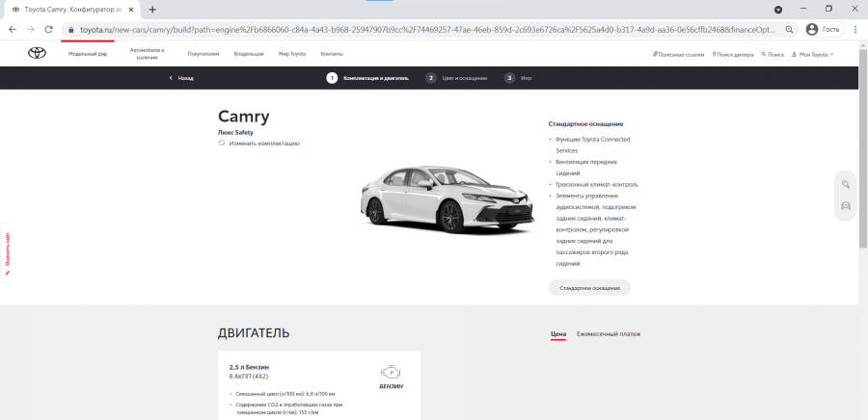Click Функции Toyota Connected Services text
This screenshot has width=868, height=420.
[x=593, y=144]
